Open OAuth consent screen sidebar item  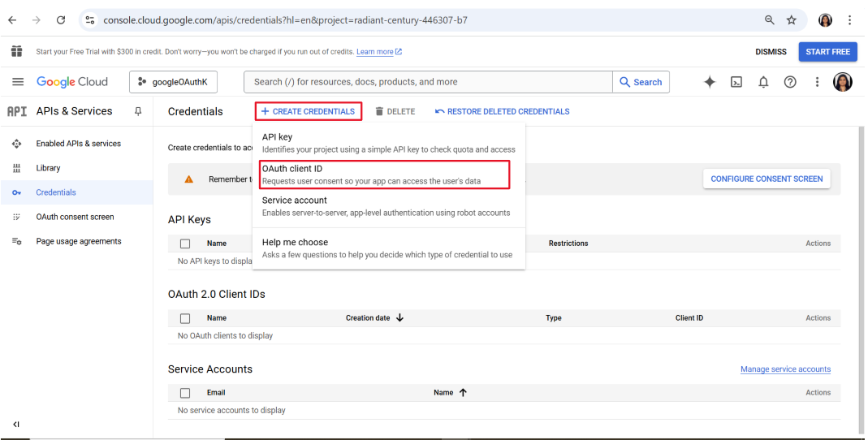click(75, 217)
